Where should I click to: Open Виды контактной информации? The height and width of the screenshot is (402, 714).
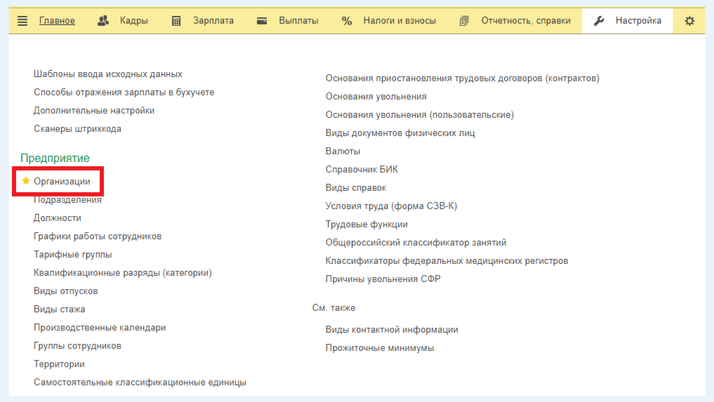tap(392, 330)
